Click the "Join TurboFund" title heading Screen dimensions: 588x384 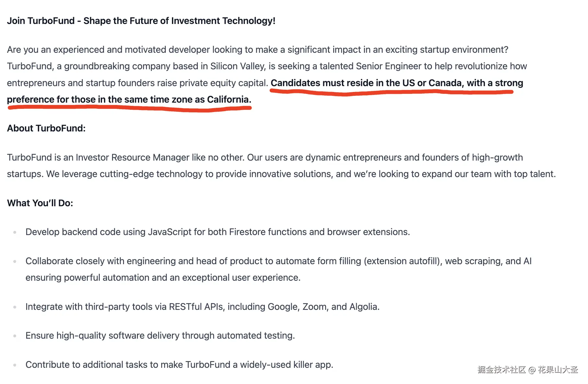pos(141,21)
